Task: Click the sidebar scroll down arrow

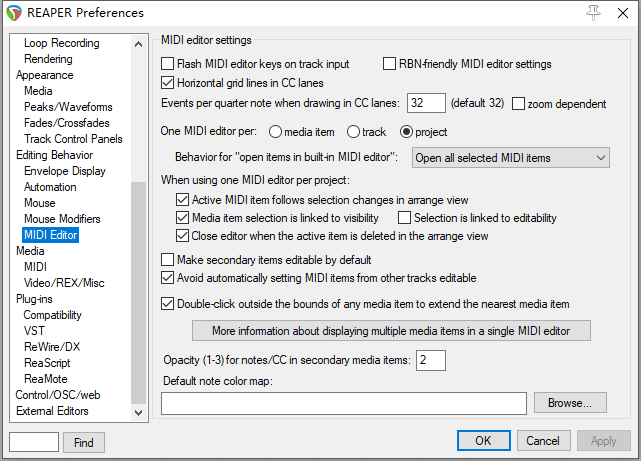Action: point(139,412)
